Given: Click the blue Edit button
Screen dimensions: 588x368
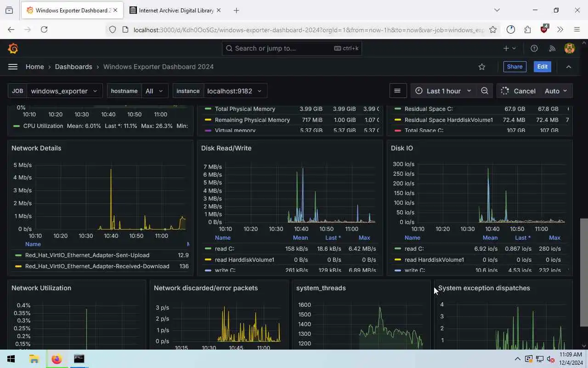Looking at the screenshot, I should [x=542, y=67].
